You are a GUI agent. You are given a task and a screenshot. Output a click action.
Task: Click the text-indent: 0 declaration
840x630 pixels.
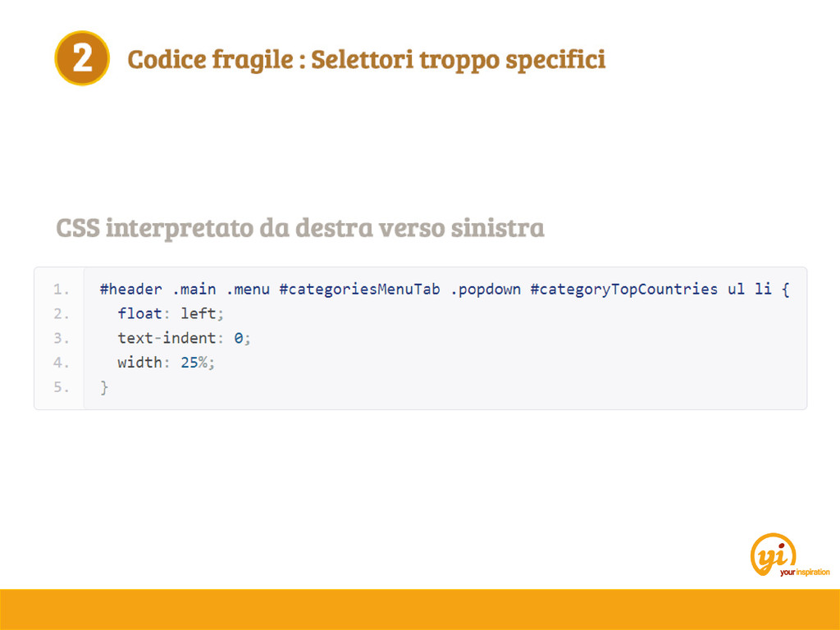tap(185, 338)
